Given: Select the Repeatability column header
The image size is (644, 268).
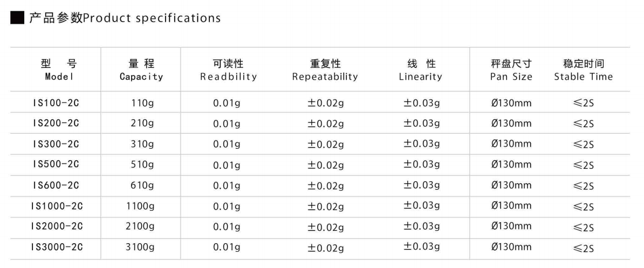Looking at the screenshot, I should (x=325, y=70).
